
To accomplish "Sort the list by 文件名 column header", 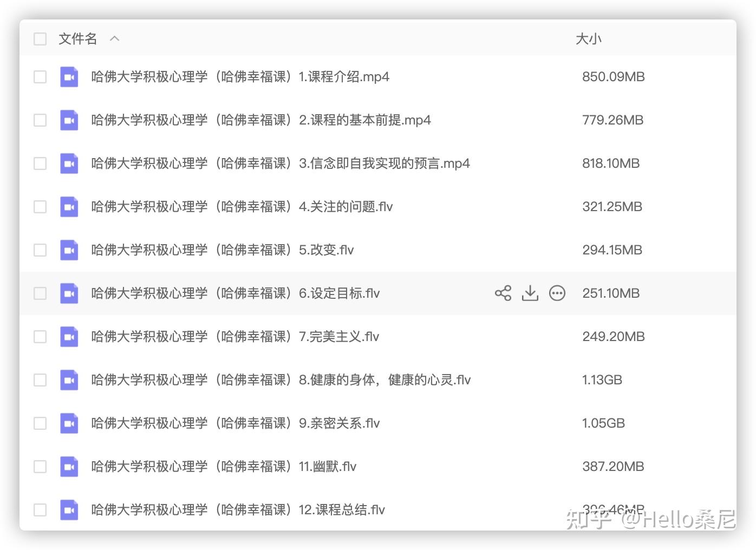I will pyautogui.click(x=78, y=39).
